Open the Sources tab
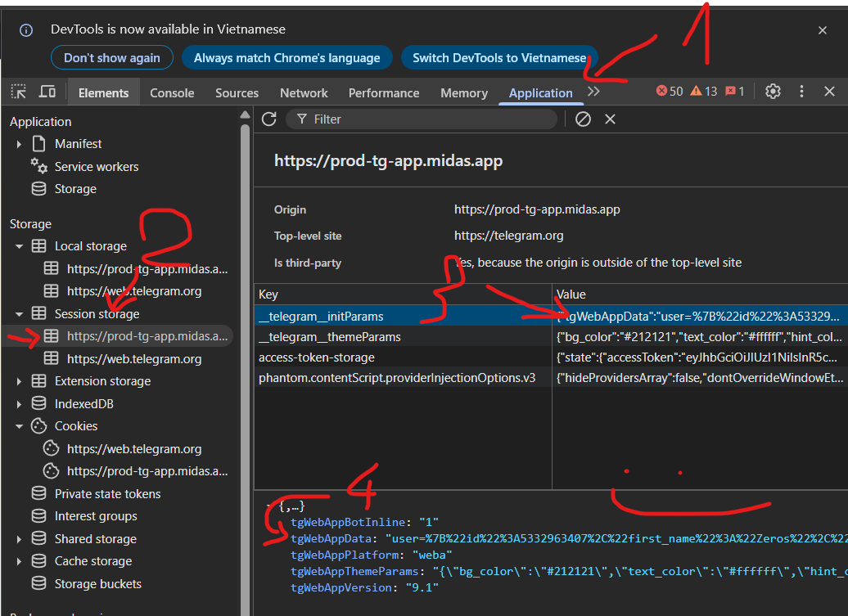The width and height of the screenshot is (848, 616). pyautogui.click(x=237, y=93)
